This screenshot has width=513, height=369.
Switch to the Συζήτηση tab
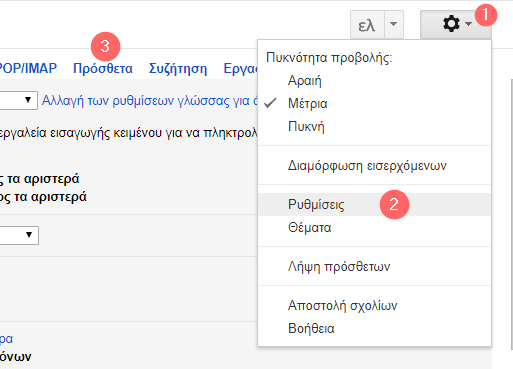point(178,69)
